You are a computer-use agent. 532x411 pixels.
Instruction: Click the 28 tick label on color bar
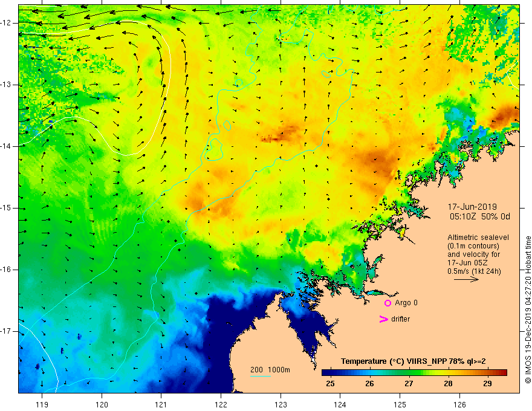[x=448, y=384]
